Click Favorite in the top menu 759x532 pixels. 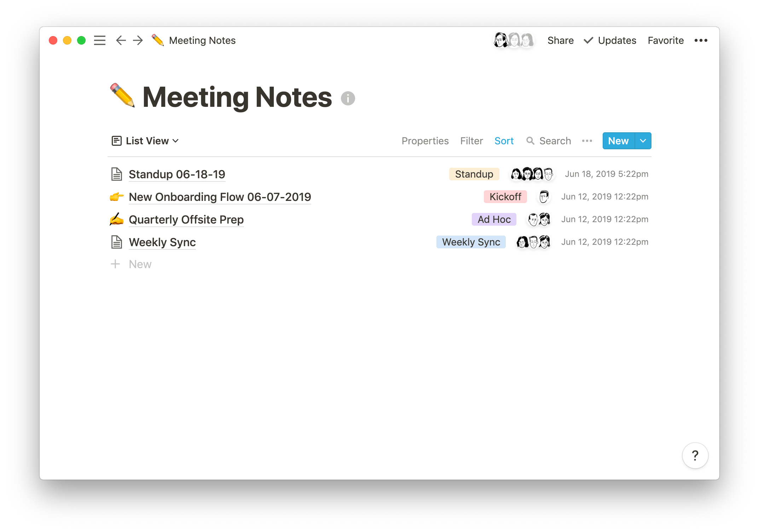point(665,40)
